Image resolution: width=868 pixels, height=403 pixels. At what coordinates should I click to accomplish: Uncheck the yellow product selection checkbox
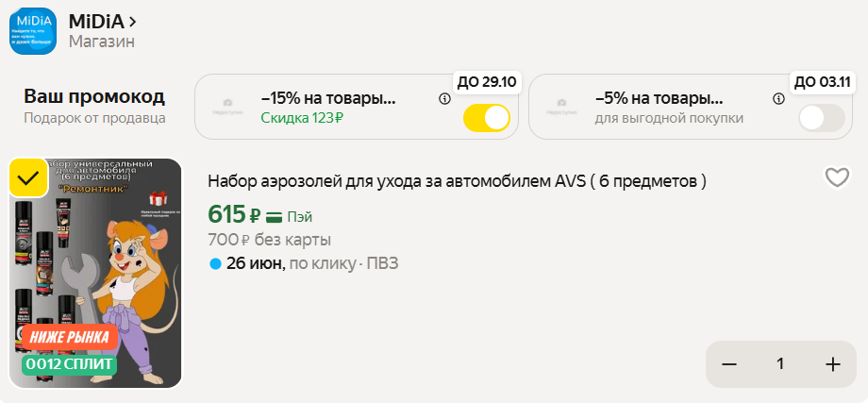tap(29, 178)
